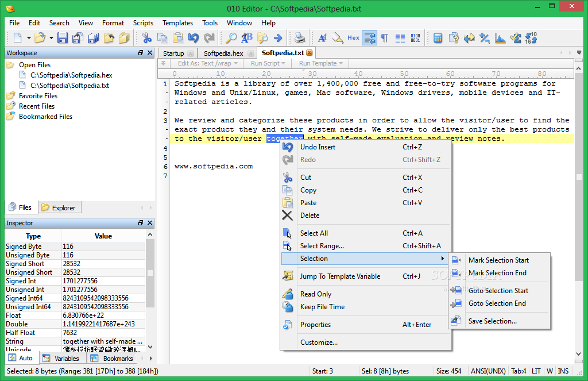588x381 pixels.
Task: Click the Highlighter toolbar icon
Action: click(338, 38)
